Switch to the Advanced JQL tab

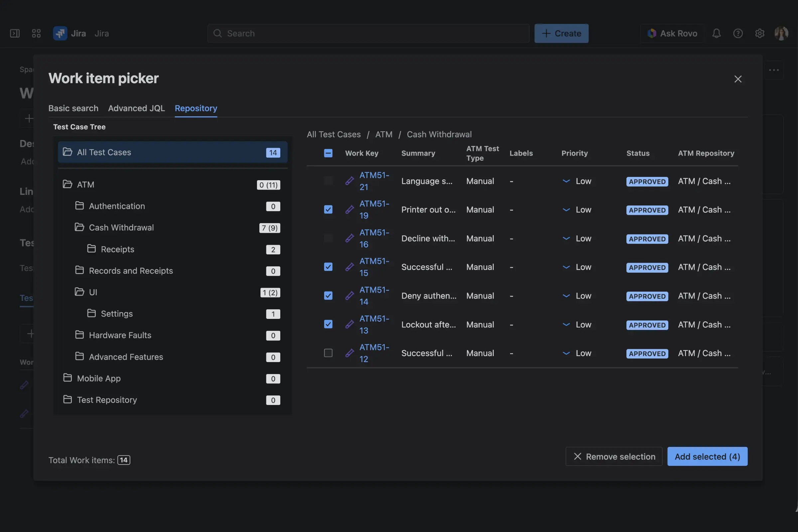(136, 108)
